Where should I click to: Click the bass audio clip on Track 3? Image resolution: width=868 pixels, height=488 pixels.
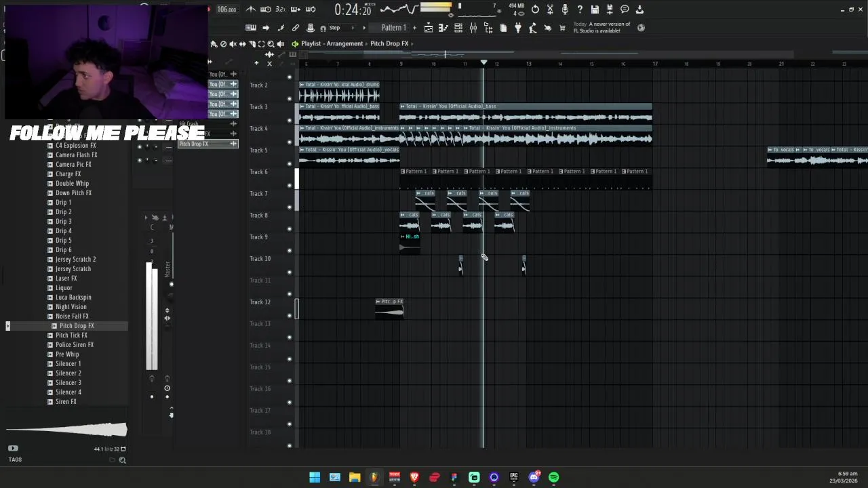[526, 113]
